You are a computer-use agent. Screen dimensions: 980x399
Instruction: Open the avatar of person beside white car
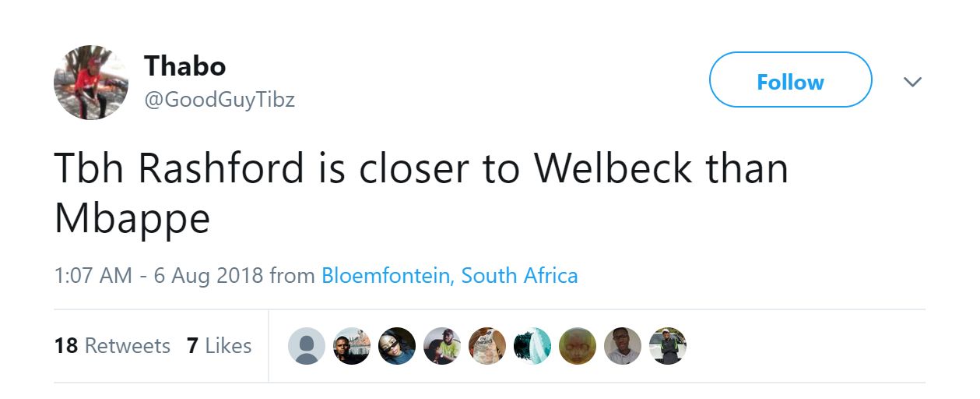[668, 346]
